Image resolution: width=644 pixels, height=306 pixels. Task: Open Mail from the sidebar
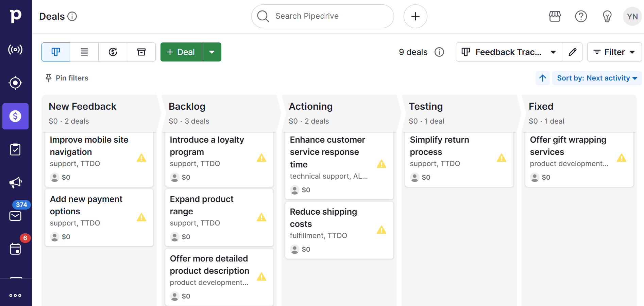(15, 216)
